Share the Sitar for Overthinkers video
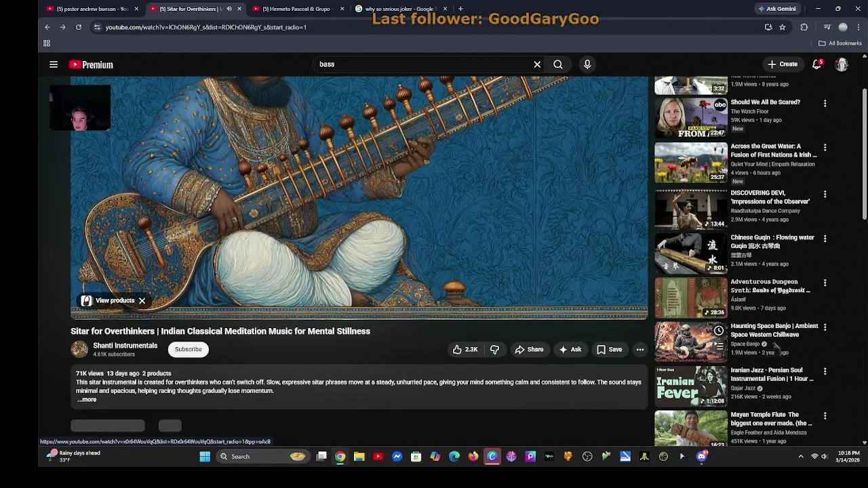This screenshot has height=488, width=868. (529, 350)
